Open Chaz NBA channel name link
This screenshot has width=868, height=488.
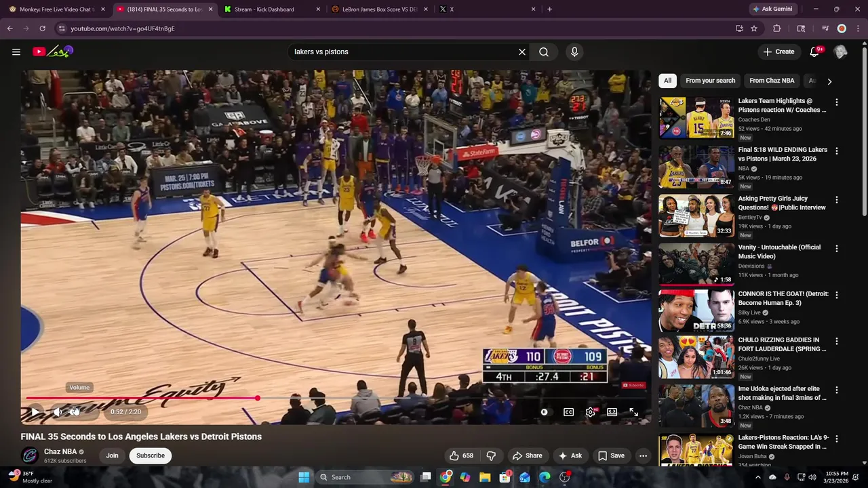tap(60, 451)
